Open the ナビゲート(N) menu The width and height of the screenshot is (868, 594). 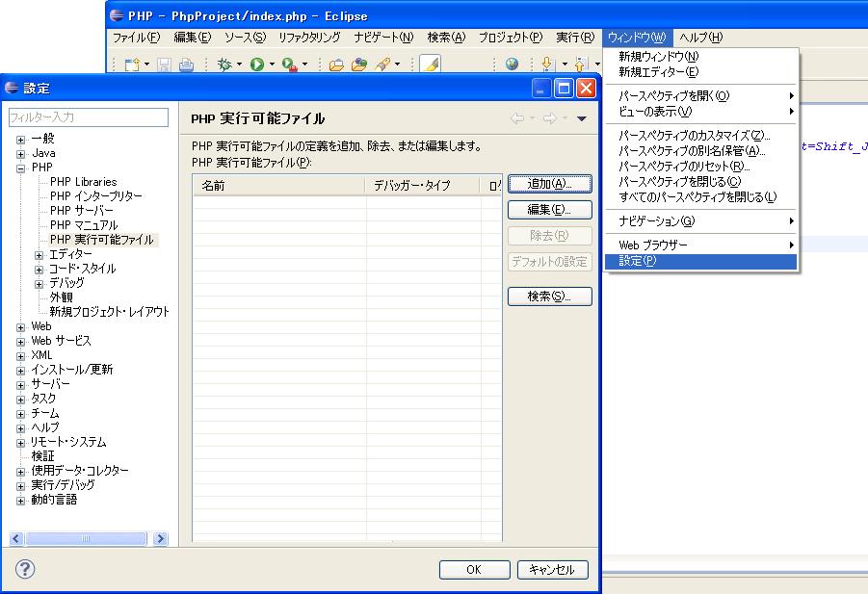(383, 37)
